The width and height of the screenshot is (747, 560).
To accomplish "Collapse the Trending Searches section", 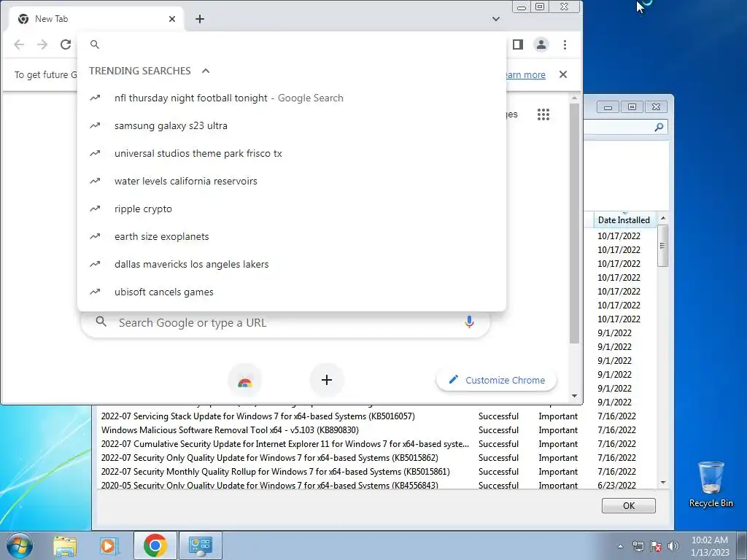I will (x=206, y=71).
